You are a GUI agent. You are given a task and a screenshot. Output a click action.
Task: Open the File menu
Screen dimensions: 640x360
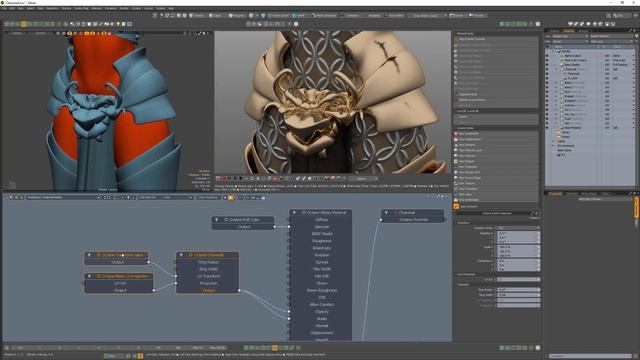[x=5, y=8]
